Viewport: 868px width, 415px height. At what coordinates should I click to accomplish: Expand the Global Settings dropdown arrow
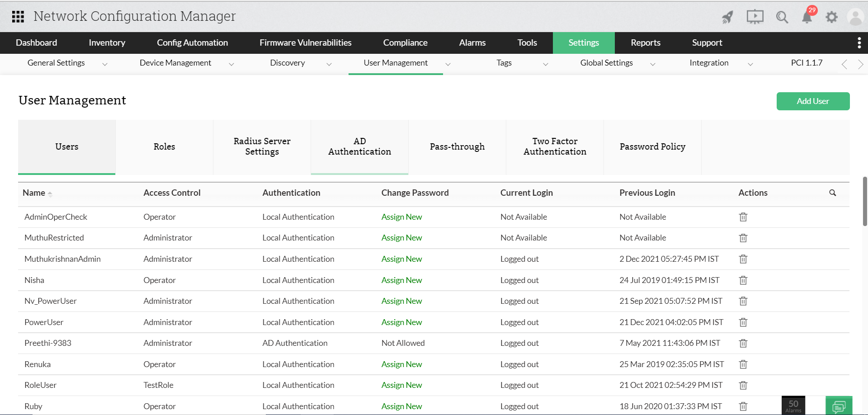(x=653, y=64)
